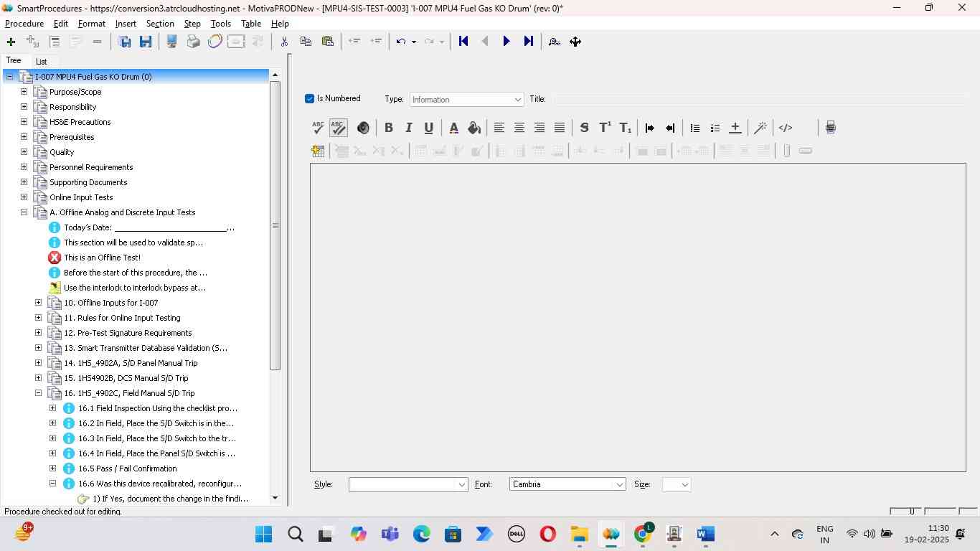The height and width of the screenshot is (551, 980).
Task: Click the insert table icon
Action: [x=318, y=151]
